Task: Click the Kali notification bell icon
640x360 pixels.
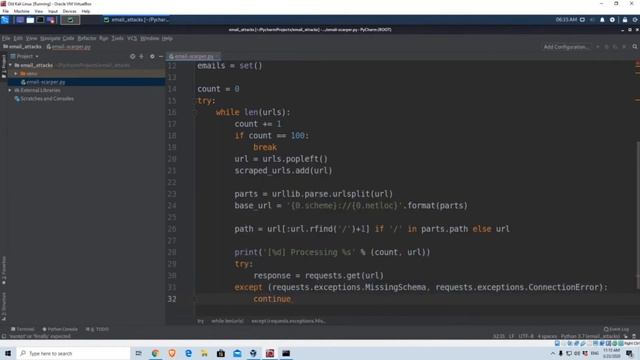Action: point(602,20)
